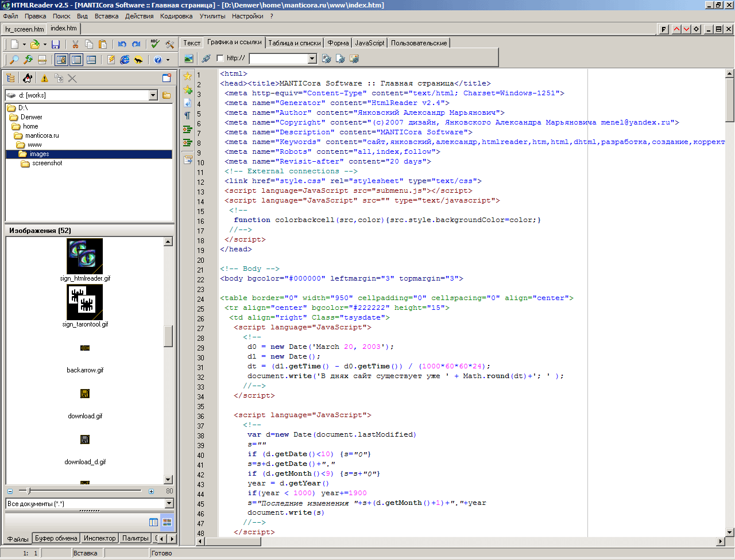Expand the http:// URL combo box
The width and height of the screenshot is (735, 560).
point(312,59)
